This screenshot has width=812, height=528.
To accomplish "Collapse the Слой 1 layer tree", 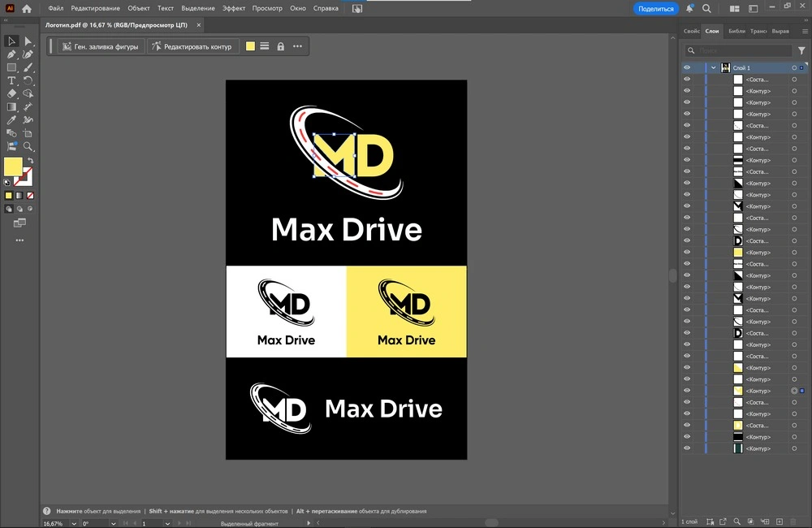I will tap(713, 68).
